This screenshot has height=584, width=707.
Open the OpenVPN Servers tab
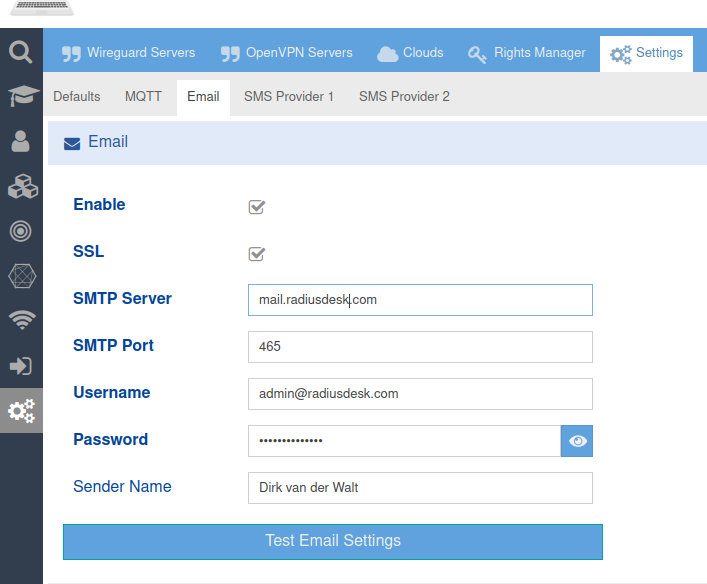pos(286,53)
